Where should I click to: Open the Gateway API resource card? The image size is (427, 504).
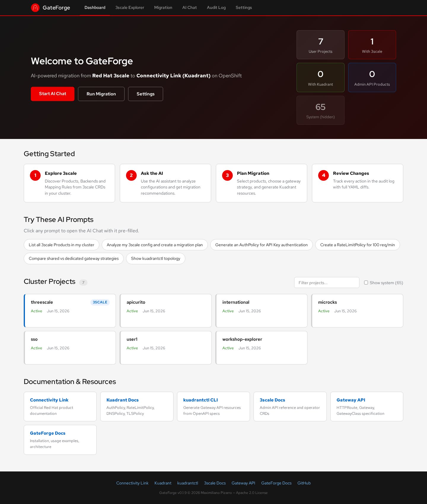[367, 407]
